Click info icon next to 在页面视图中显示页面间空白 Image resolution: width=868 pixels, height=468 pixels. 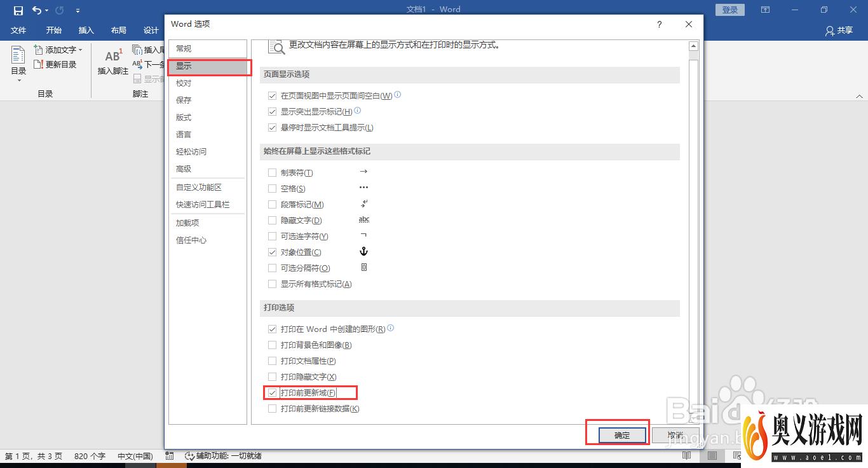coord(398,95)
